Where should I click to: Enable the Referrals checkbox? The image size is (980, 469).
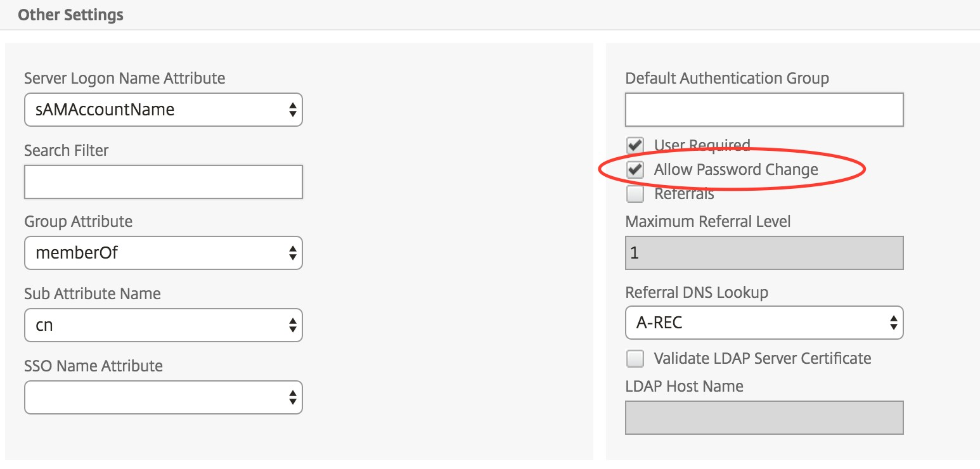coord(635,194)
